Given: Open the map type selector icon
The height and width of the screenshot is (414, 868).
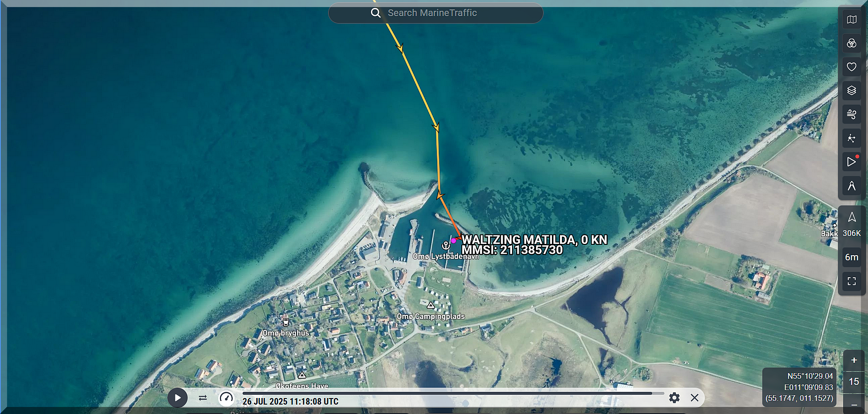Looking at the screenshot, I should [x=852, y=20].
